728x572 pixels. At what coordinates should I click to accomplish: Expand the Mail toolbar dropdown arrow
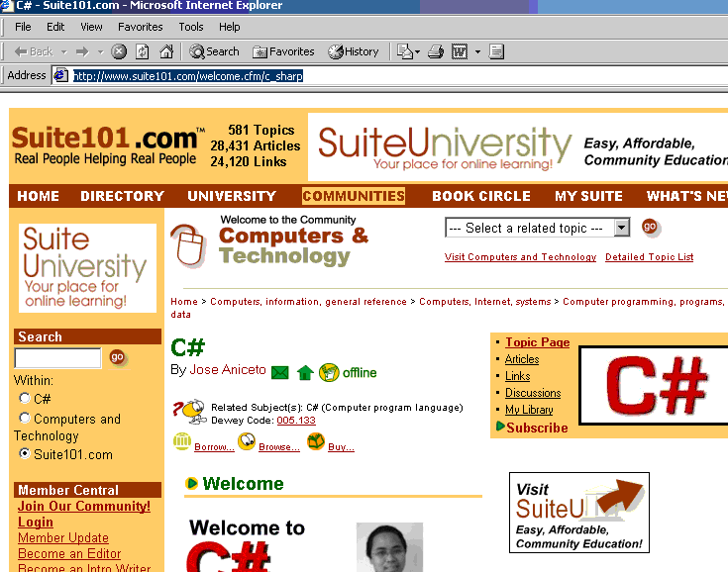[x=418, y=51]
